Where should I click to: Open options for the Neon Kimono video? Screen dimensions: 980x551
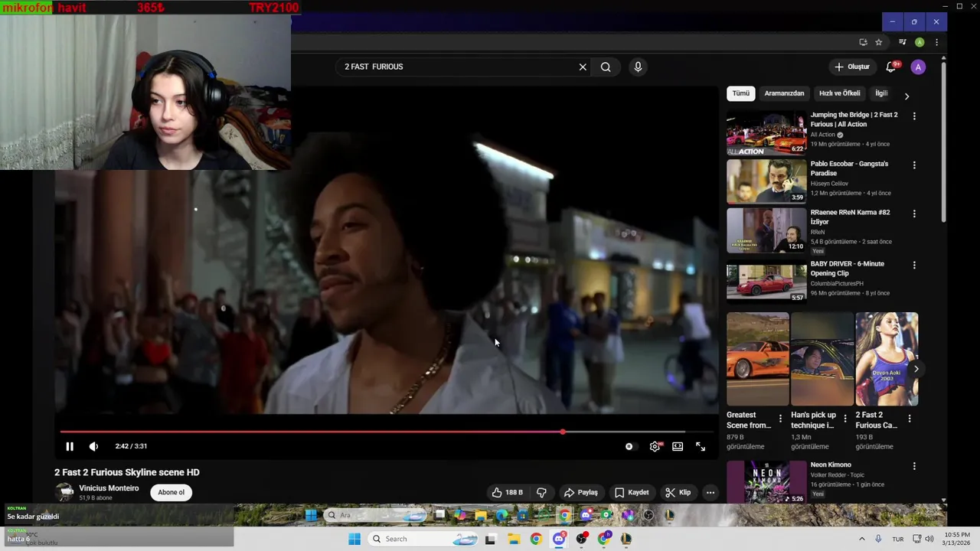tap(914, 466)
